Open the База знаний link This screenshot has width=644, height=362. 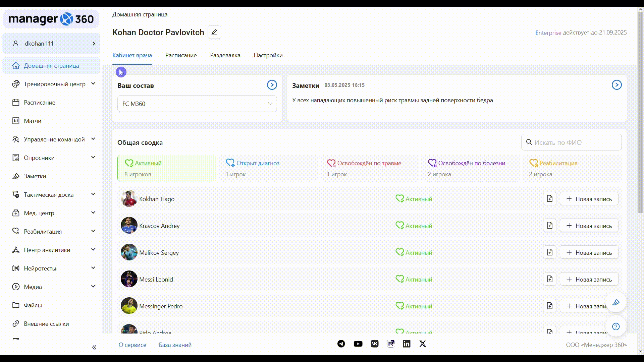(x=175, y=345)
